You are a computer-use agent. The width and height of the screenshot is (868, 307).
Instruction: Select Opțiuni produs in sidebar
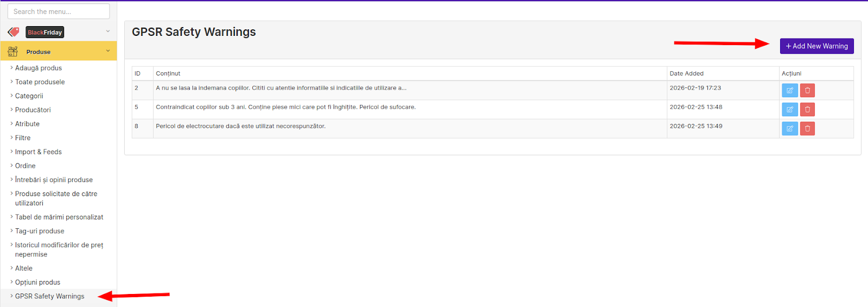37,283
